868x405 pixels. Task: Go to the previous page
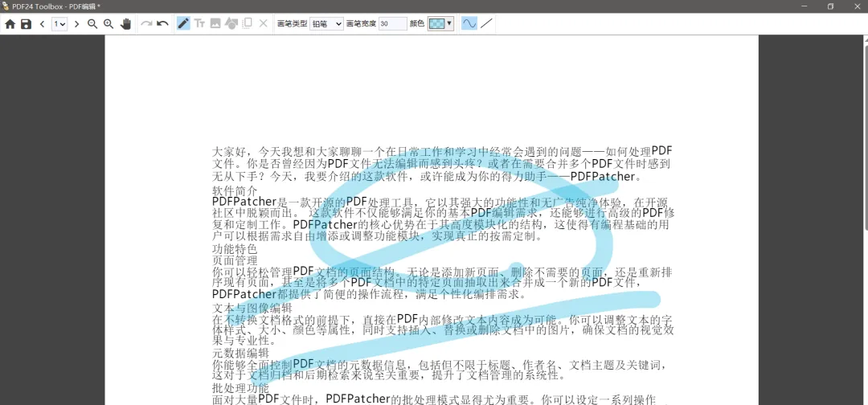pyautogui.click(x=42, y=24)
